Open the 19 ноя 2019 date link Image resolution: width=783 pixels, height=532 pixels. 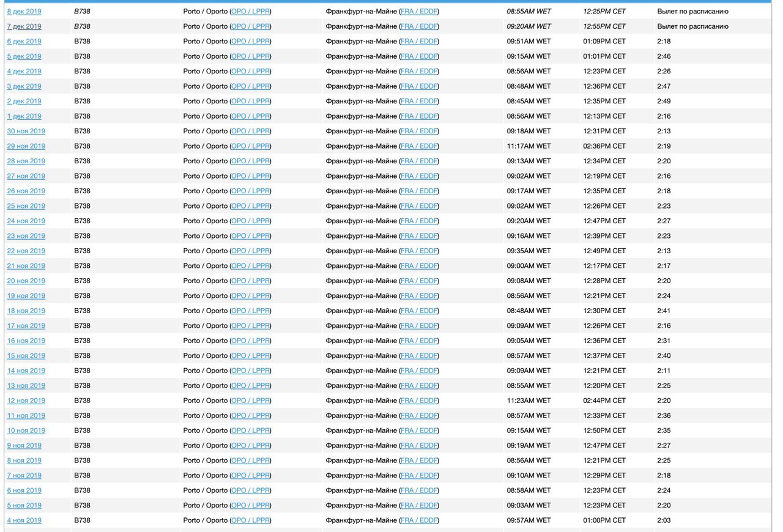pyautogui.click(x=26, y=296)
